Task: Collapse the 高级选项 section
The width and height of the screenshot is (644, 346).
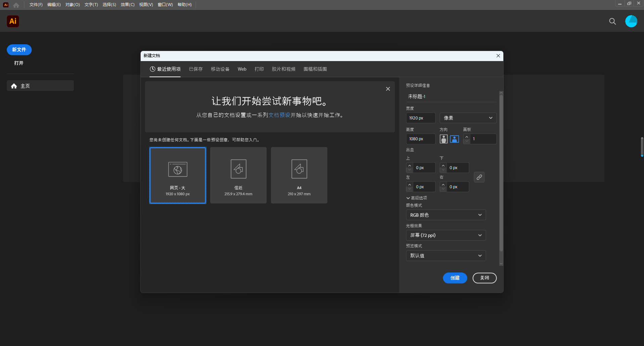Action: tap(417, 198)
